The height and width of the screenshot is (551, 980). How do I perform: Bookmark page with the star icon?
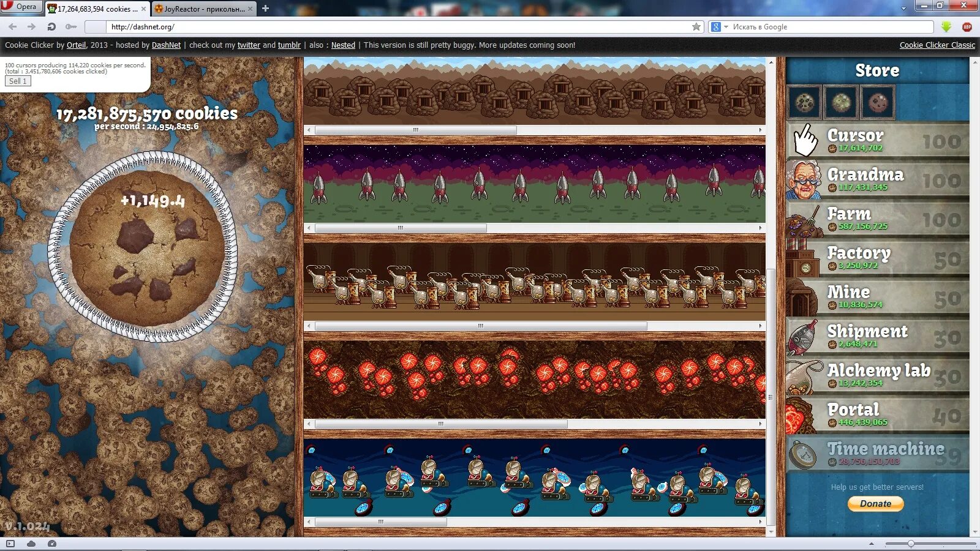tap(696, 27)
